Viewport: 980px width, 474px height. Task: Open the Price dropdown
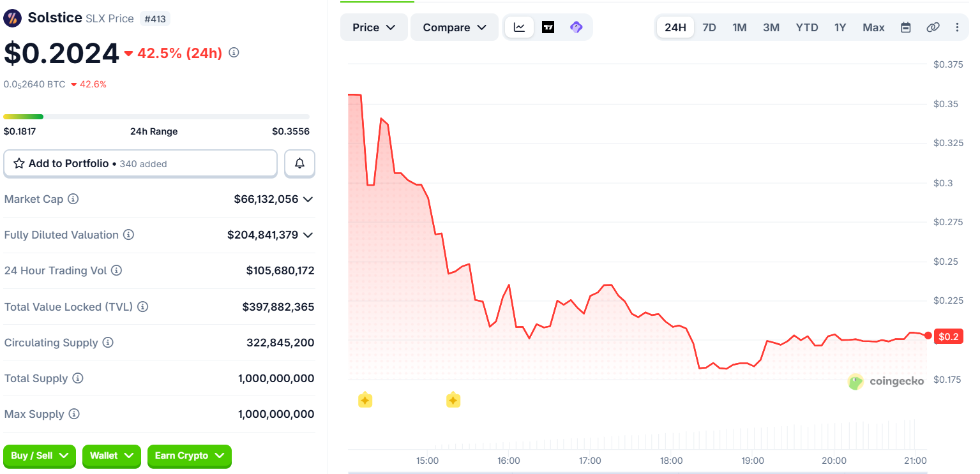click(374, 27)
